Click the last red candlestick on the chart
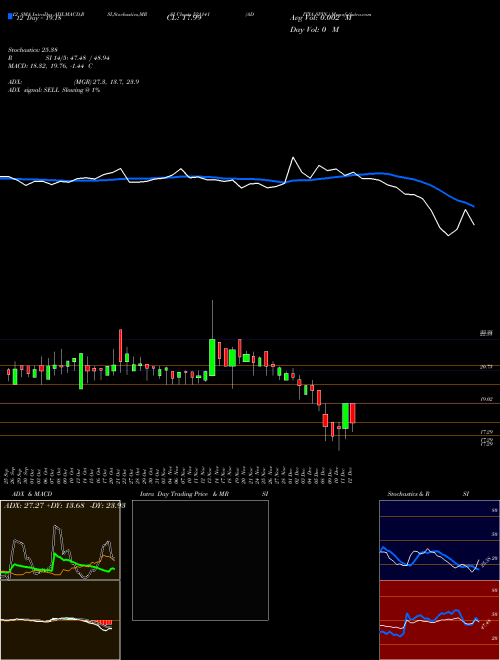500x660 pixels. click(x=353, y=413)
